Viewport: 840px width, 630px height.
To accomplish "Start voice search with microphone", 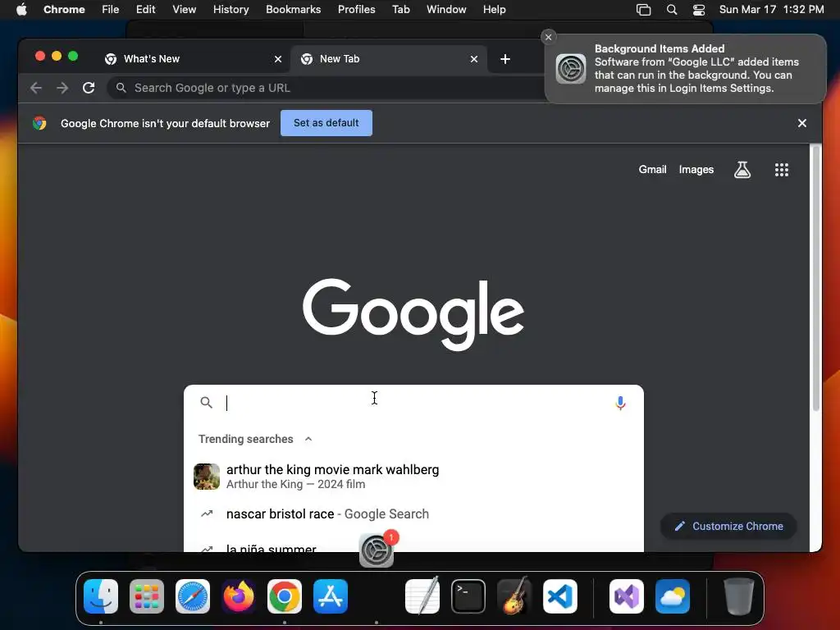I will 620,403.
